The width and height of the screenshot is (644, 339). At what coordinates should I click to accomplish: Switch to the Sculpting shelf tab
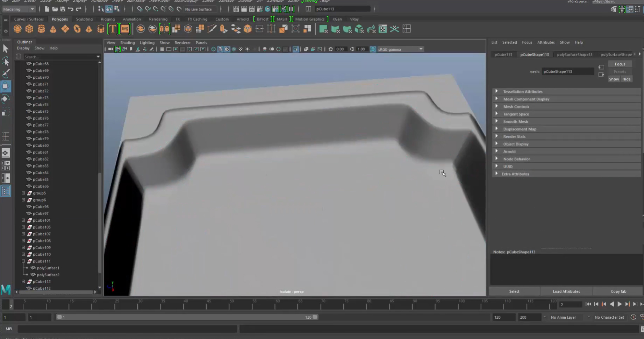(x=84, y=19)
